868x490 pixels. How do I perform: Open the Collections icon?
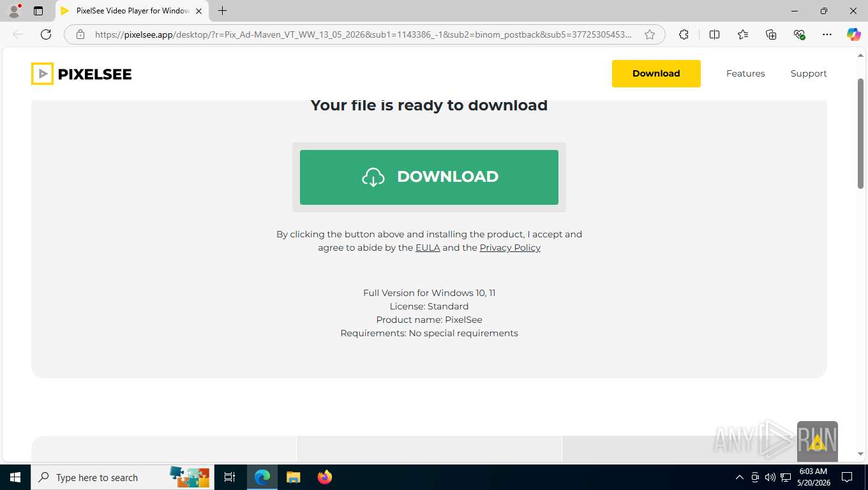click(x=771, y=34)
